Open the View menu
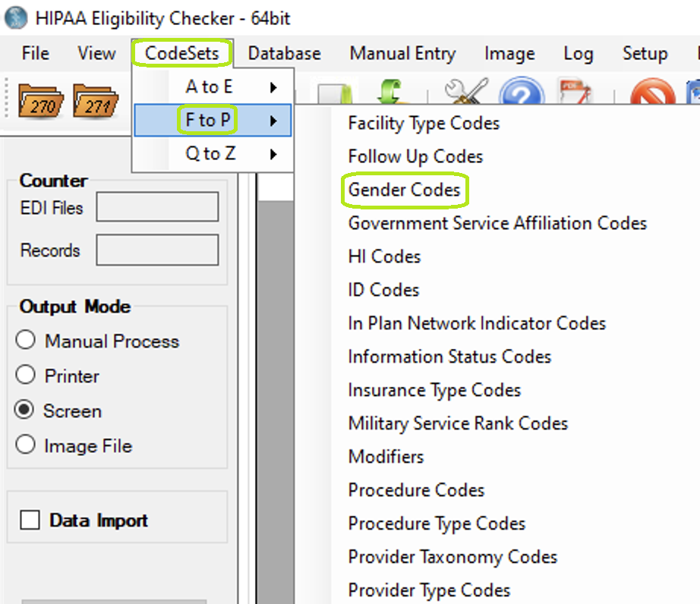 (x=96, y=53)
